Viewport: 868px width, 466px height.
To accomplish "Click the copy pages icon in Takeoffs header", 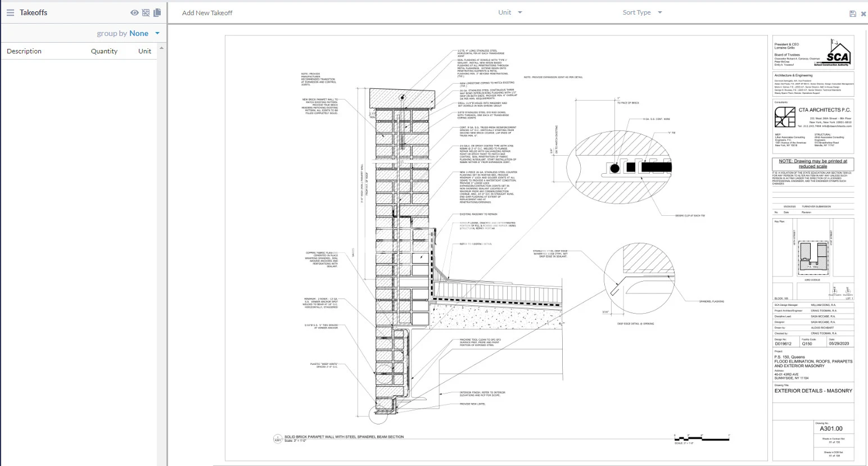I will click(x=157, y=12).
